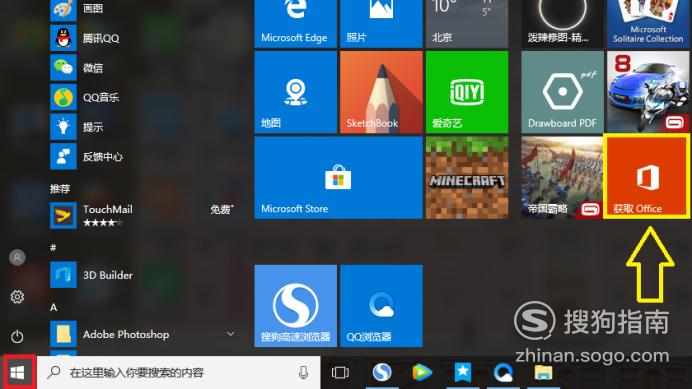Viewport: 692px width, 389px height.
Task: Open Settings gear in Start sidebar
Action: pos(17,297)
